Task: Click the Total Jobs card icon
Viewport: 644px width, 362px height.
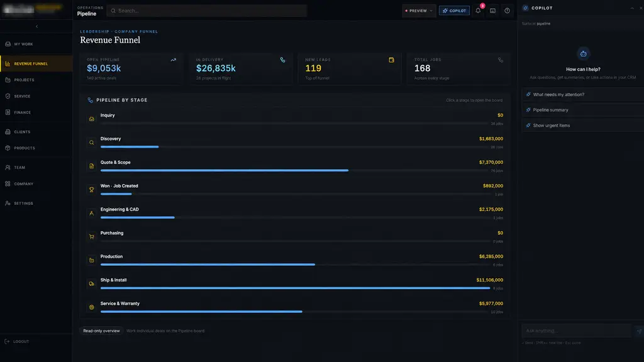Action: (501, 60)
